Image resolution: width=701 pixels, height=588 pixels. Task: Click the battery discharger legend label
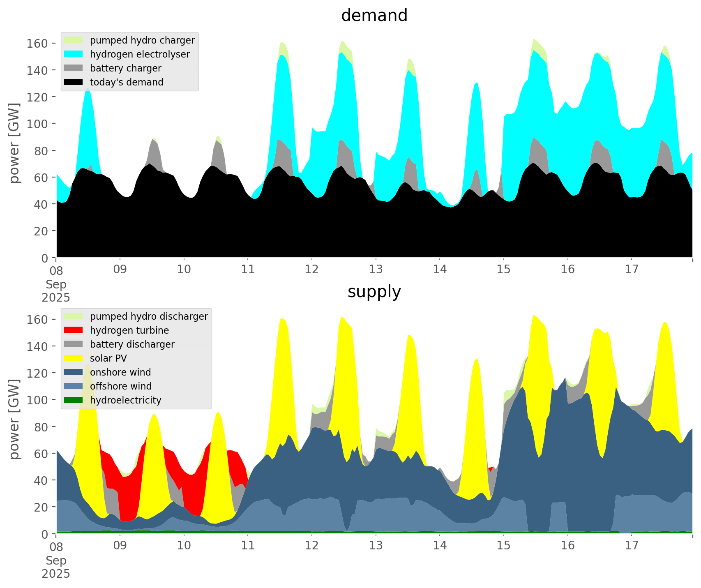point(132,344)
